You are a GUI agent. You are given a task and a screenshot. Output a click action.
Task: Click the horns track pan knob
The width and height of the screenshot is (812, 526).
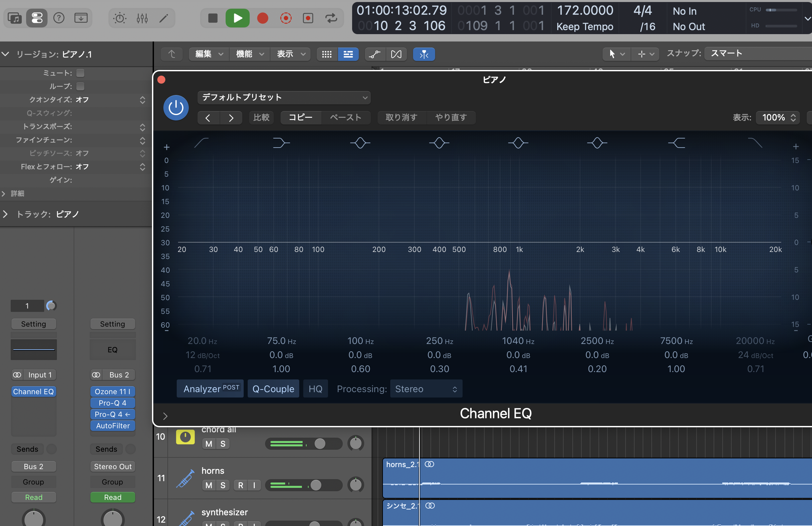pos(355,485)
